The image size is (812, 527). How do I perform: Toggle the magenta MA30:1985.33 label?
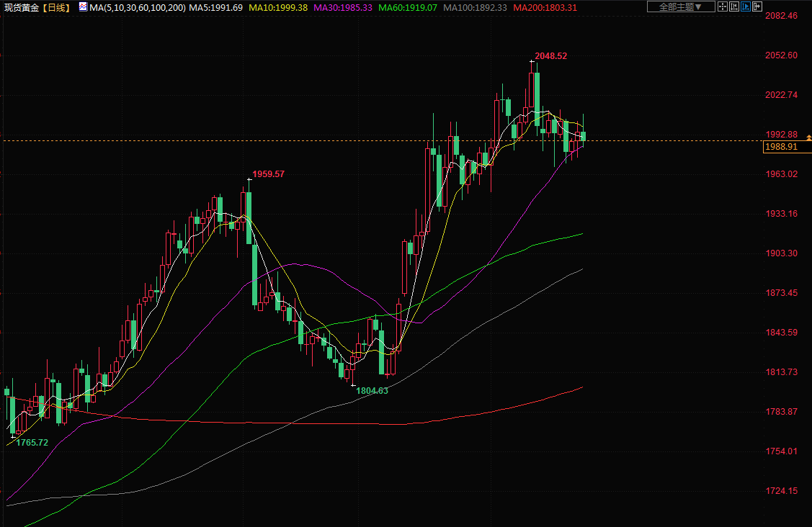(343, 7)
